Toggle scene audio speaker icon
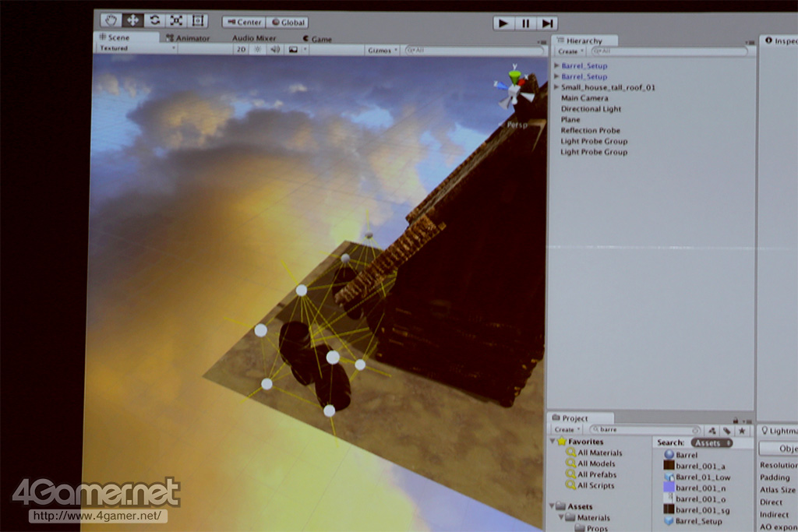Image resolution: width=798 pixels, height=532 pixels. pyautogui.click(x=274, y=49)
